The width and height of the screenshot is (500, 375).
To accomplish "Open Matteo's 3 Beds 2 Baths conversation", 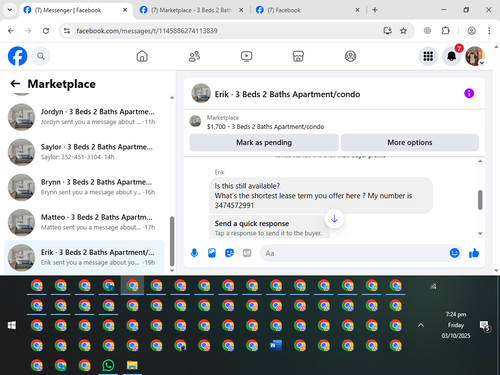I will 84,222.
